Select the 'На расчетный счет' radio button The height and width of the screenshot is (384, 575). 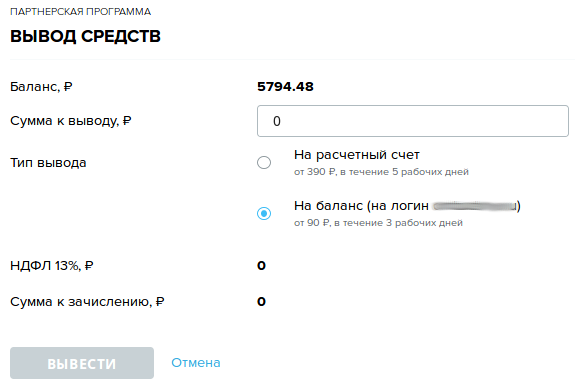pyautogui.click(x=264, y=162)
